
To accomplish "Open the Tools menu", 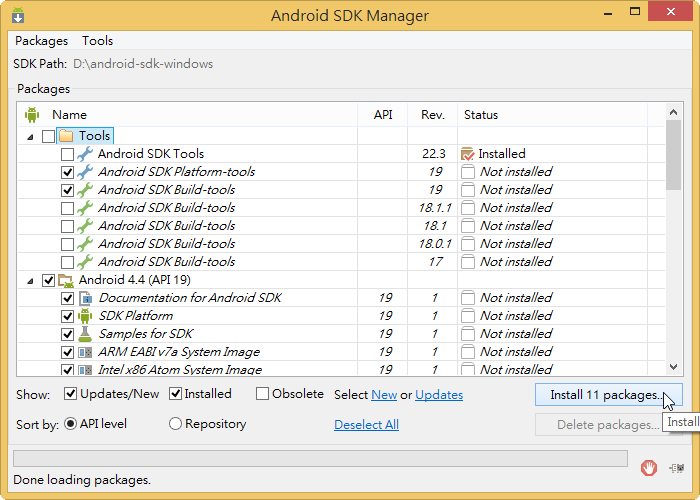I will point(97,41).
